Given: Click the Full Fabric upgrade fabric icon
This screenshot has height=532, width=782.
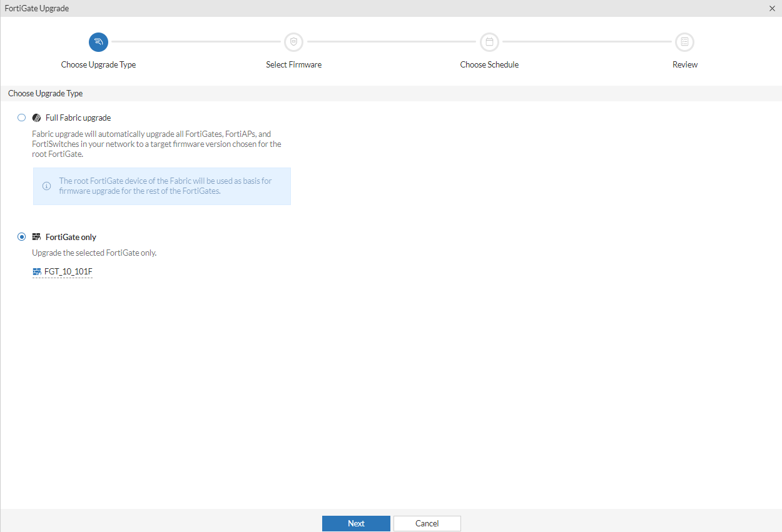Looking at the screenshot, I should (36, 118).
